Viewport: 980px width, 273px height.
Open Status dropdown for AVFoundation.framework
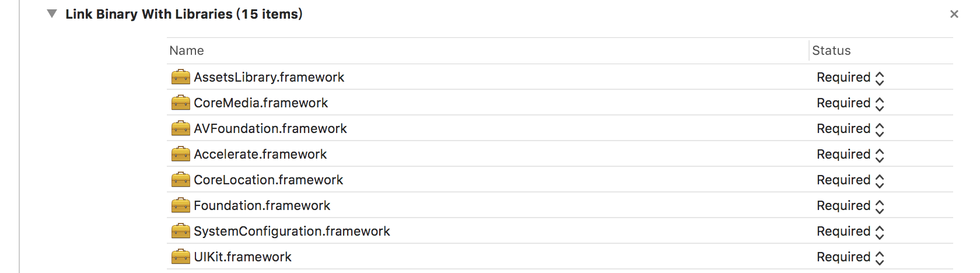850,129
